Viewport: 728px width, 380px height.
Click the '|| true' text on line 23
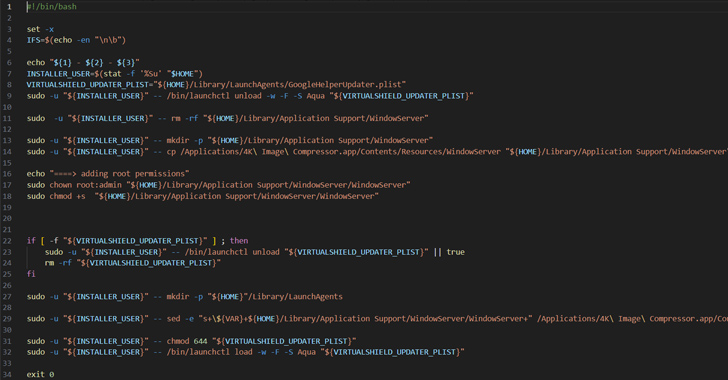pos(449,252)
